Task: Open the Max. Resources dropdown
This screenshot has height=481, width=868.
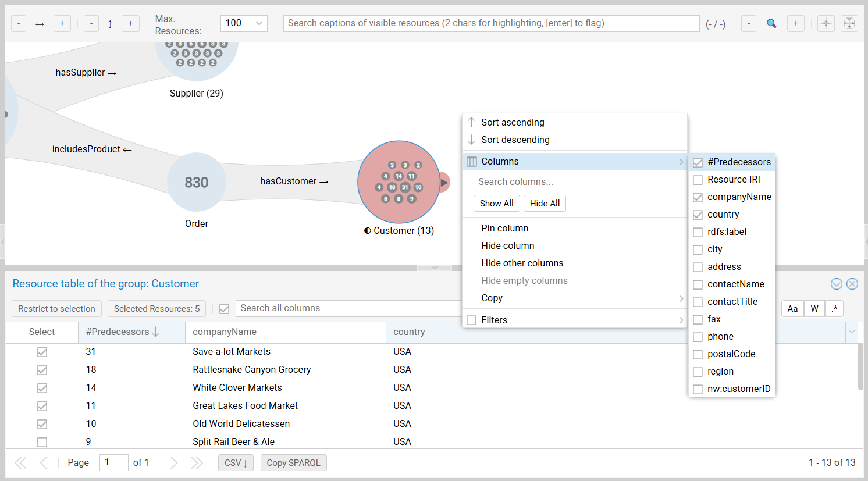Action: pos(244,23)
